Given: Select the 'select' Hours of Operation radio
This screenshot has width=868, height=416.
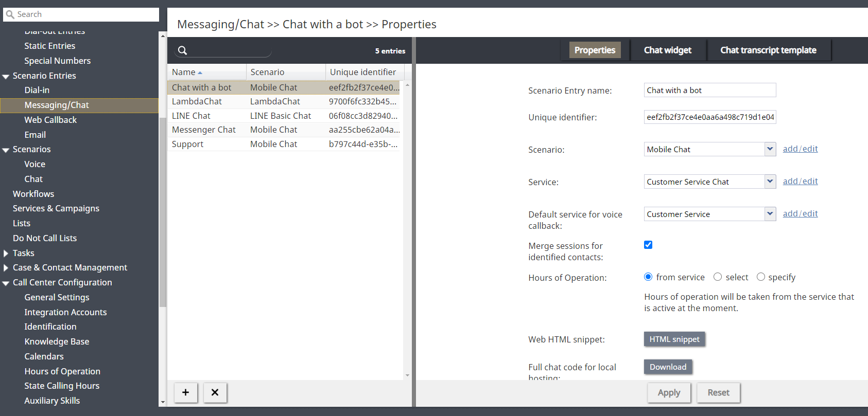Looking at the screenshot, I should pos(718,277).
